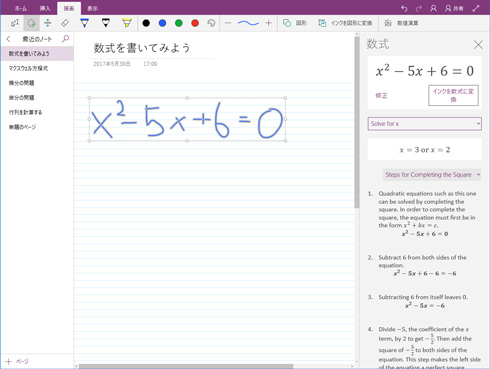Switch to the 表示 tab

93,8
